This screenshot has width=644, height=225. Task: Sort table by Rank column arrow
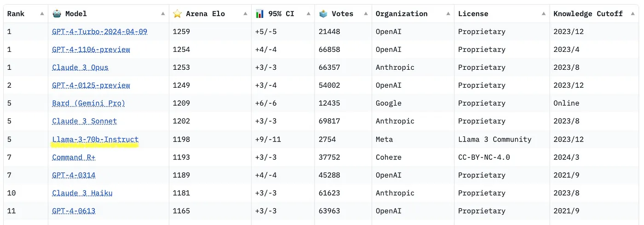click(42, 14)
